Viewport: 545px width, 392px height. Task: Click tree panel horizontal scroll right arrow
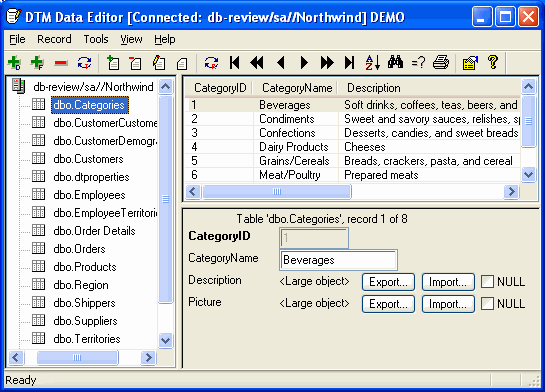coord(148,357)
